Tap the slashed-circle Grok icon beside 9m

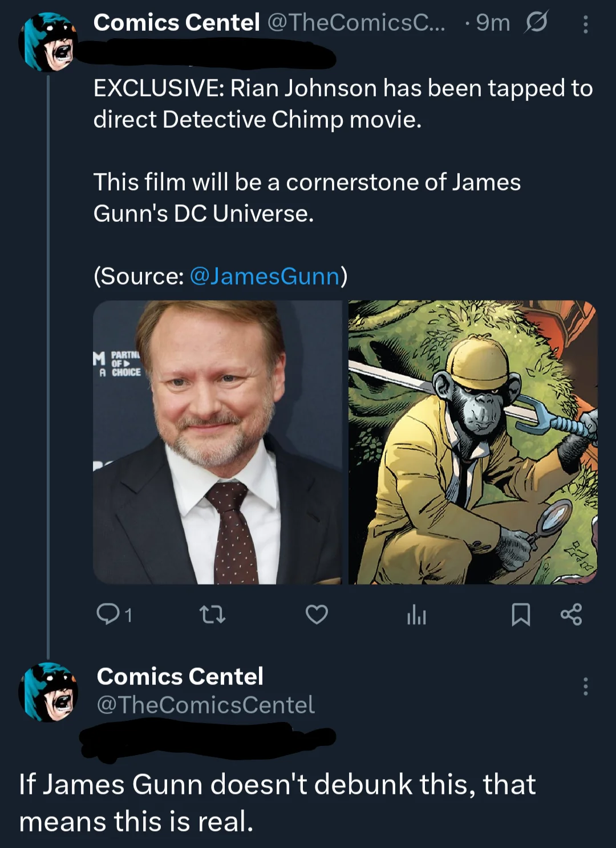[x=536, y=23]
